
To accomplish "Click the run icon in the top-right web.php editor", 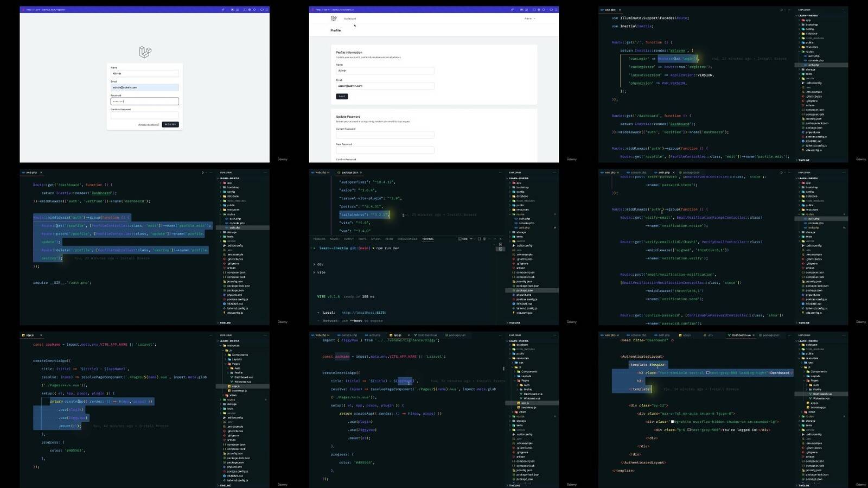I will click(781, 10).
